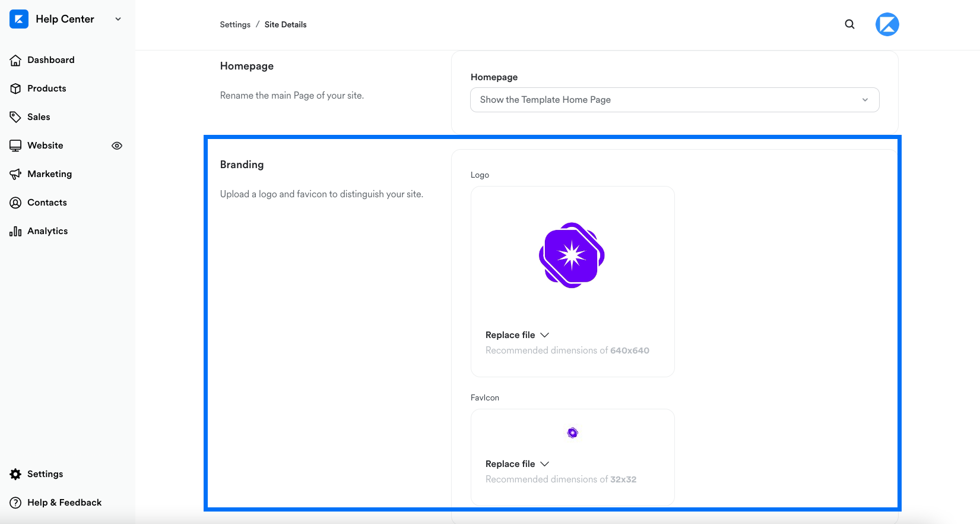The image size is (980, 524).
Task: Click the Logo field label
Action: coord(480,175)
